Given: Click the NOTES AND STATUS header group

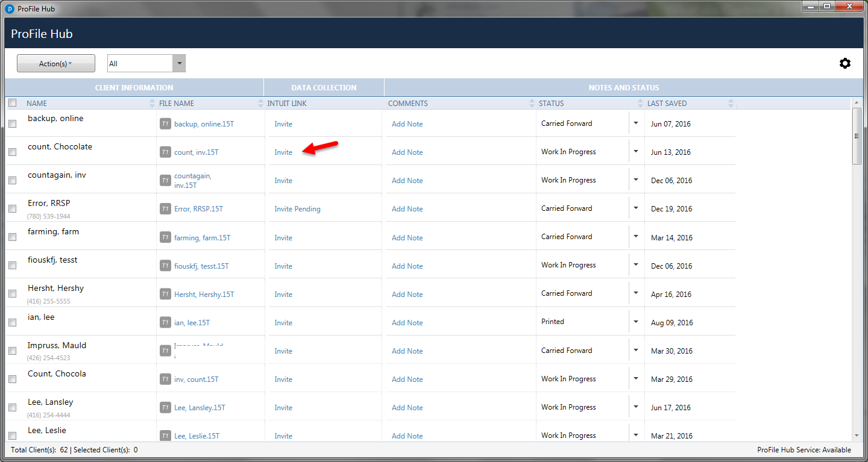Looking at the screenshot, I should pyautogui.click(x=624, y=87).
